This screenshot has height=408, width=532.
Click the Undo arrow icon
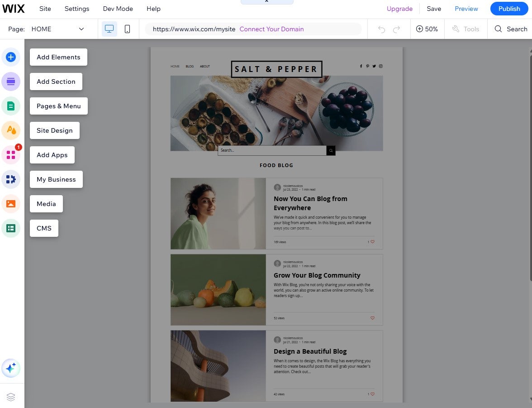click(380, 29)
